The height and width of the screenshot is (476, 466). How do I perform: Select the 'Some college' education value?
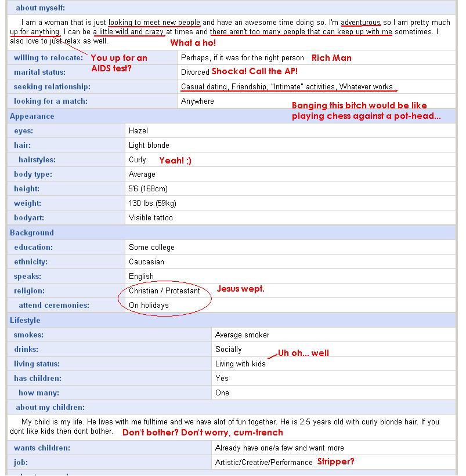pyautogui.click(x=151, y=248)
